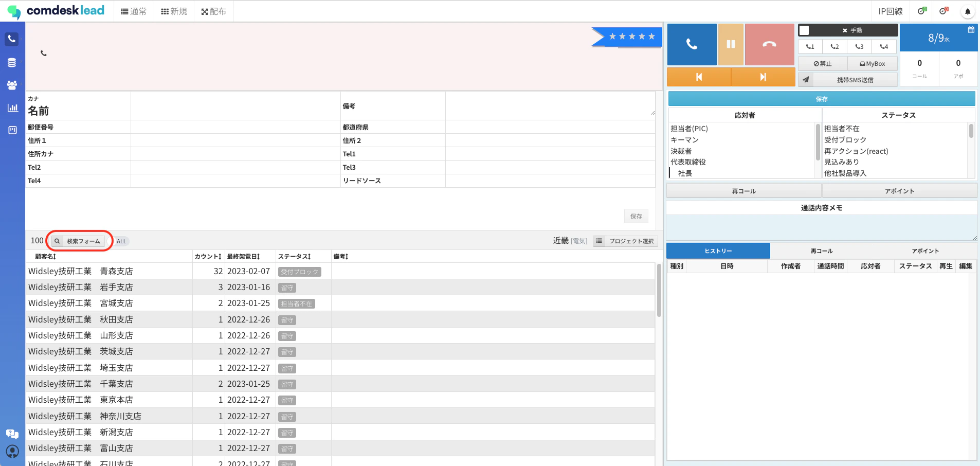Open help chat icon in sidebar
Screen dimensions: 980x466
12,434
